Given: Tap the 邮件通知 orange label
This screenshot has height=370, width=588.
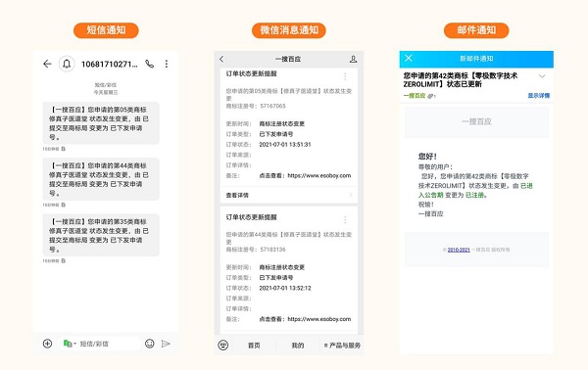Looking at the screenshot, I should [476, 30].
